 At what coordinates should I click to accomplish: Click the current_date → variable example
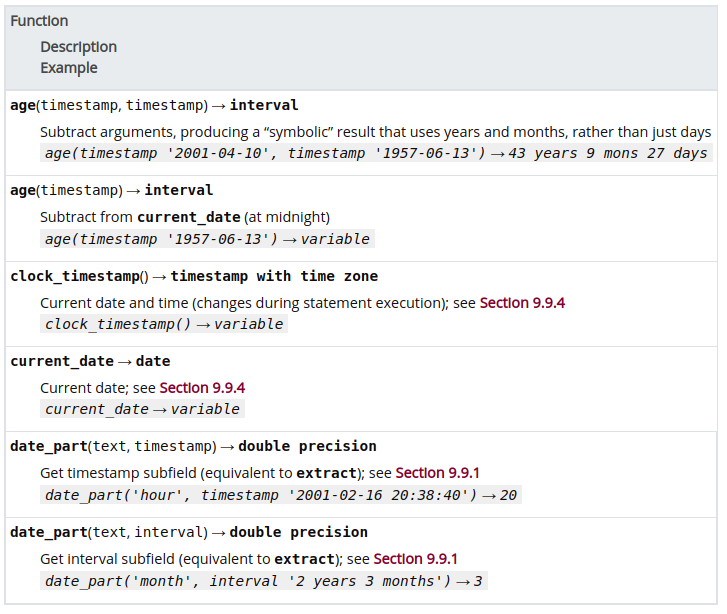142,409
